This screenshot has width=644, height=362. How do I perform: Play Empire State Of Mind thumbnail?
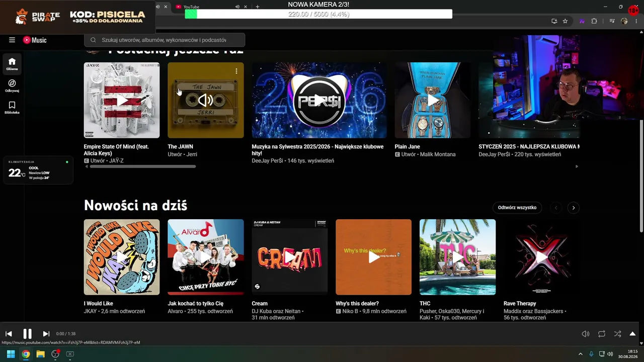point(122,100)
